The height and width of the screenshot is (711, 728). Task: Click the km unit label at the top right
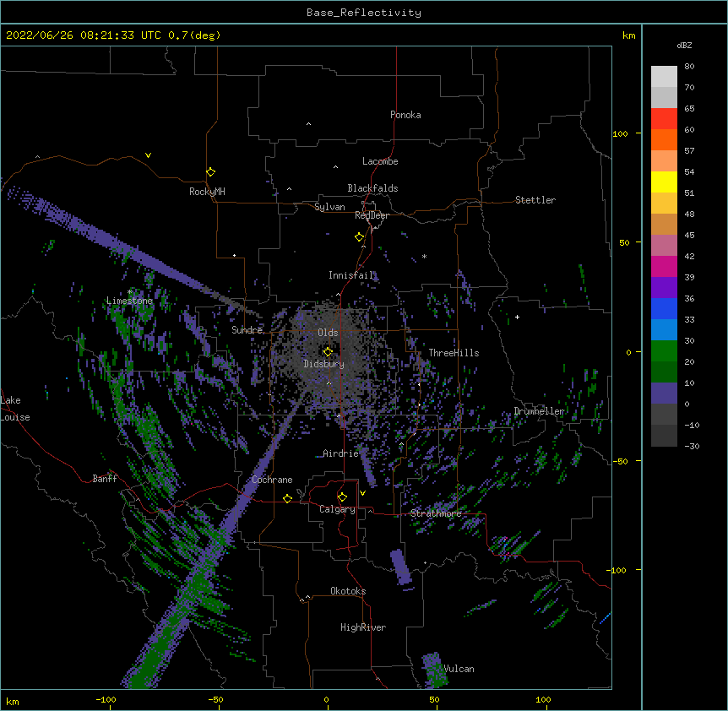(628, 35)
